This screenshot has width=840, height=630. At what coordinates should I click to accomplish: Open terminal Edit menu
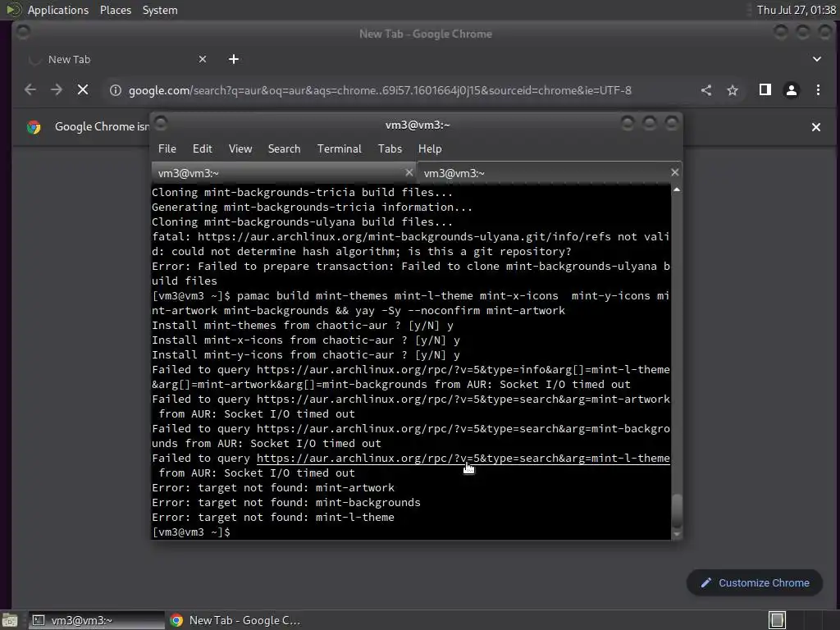click(x=202, y=149)
